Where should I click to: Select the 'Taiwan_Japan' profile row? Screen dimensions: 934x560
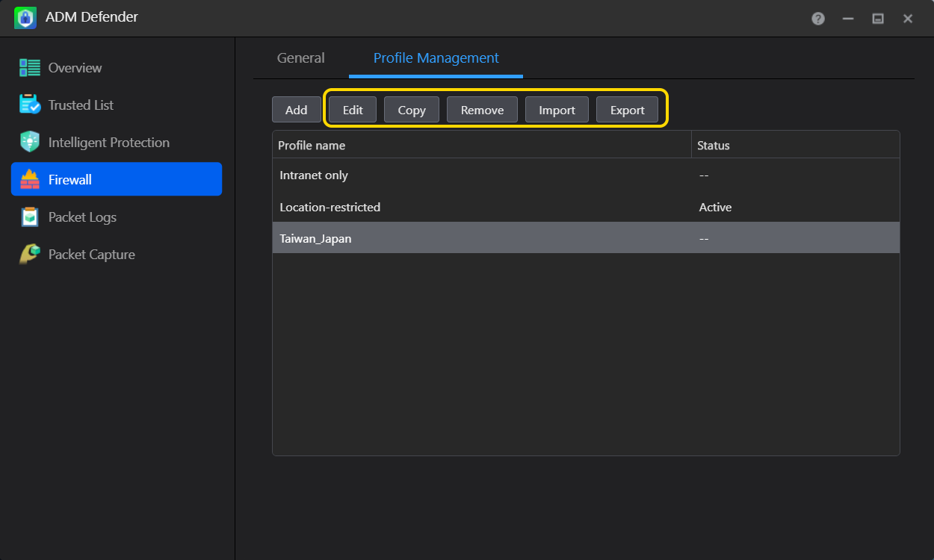coord(586,238)
